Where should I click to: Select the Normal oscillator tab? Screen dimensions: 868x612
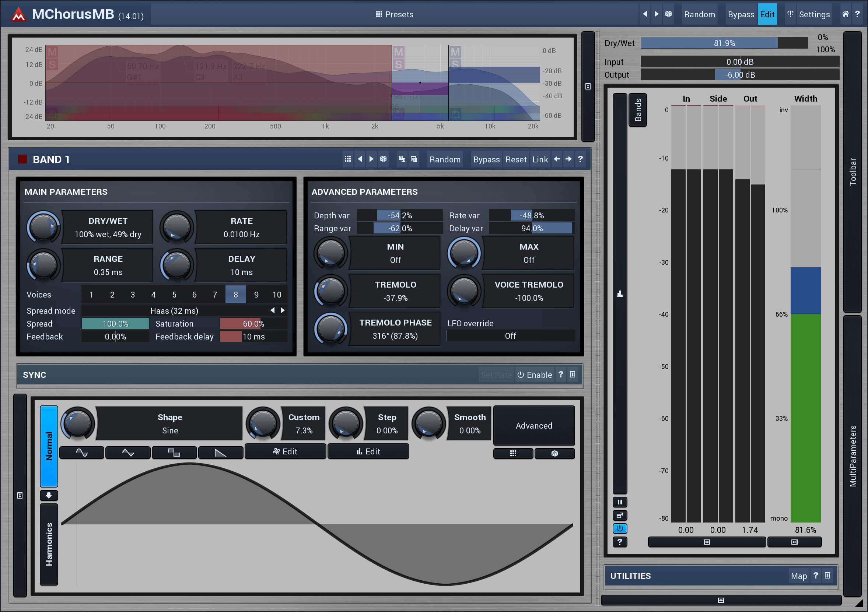(49, 446)
